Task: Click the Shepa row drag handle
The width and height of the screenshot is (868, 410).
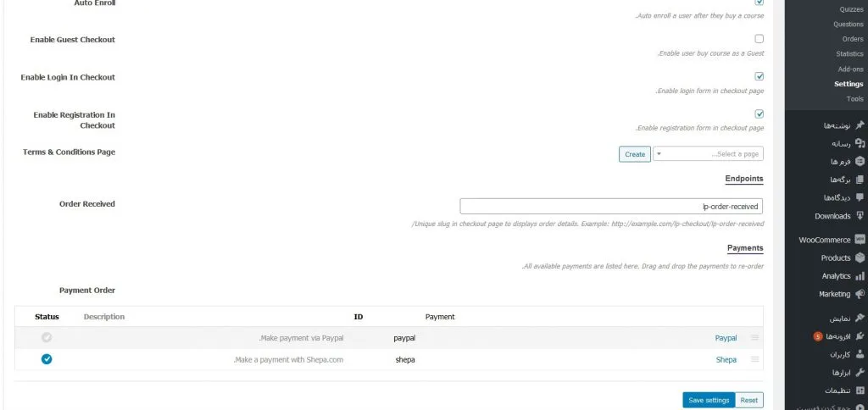Action: [754, 359]
